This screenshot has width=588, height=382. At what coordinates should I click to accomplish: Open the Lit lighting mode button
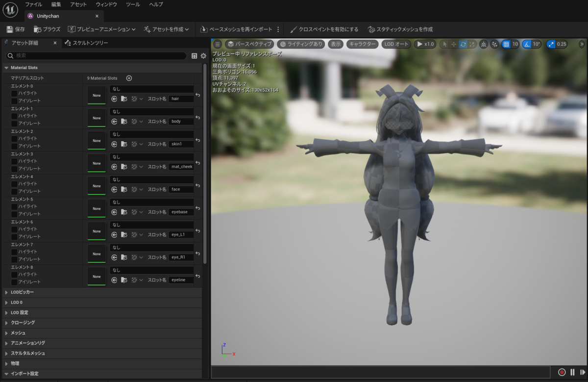click(301, 44)
